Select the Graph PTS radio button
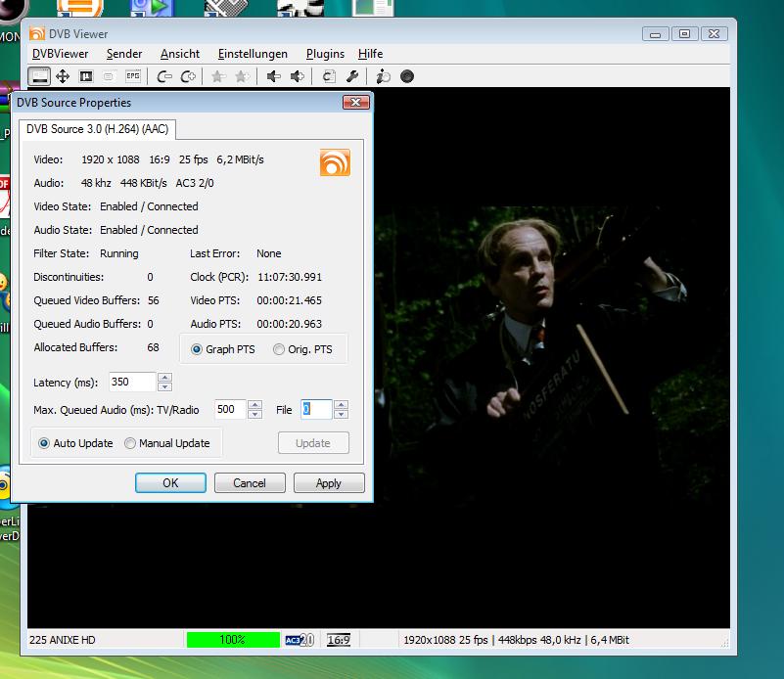784x679 pixels. coord(197,349)
